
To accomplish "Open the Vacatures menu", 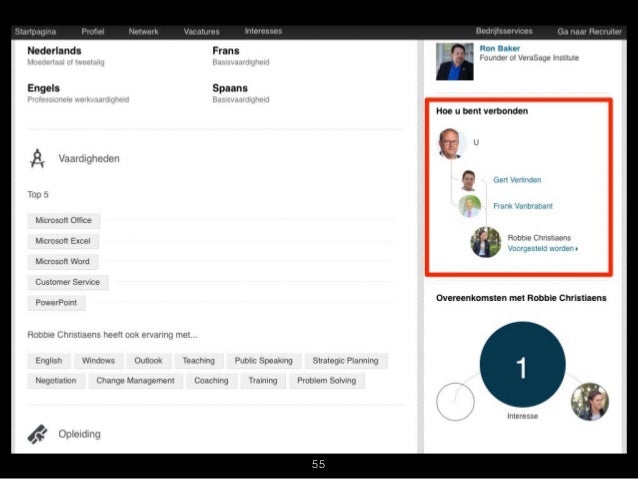I will click(201, 31).
